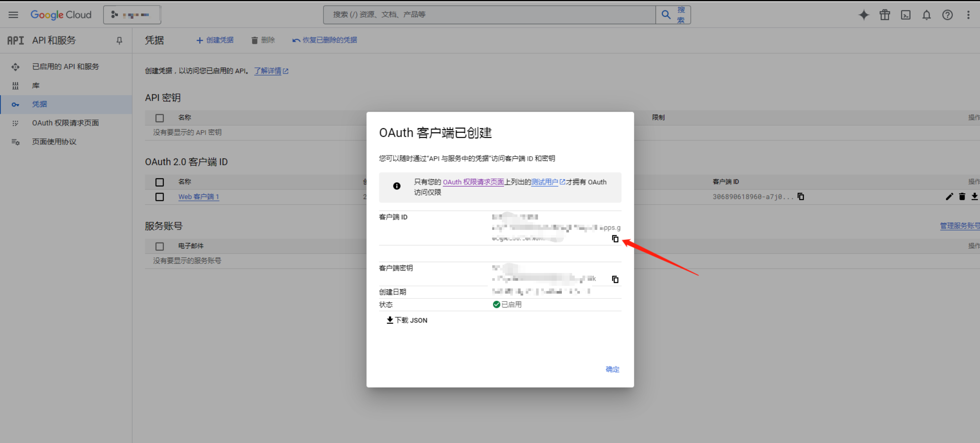980x443 pixels.
Task: Open notifications bell icon
Action: tap(926, 15)
